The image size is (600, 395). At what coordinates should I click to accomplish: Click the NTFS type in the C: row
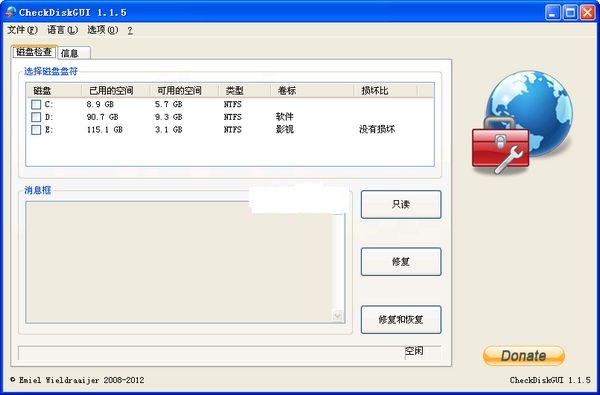[x=233, y=104]
